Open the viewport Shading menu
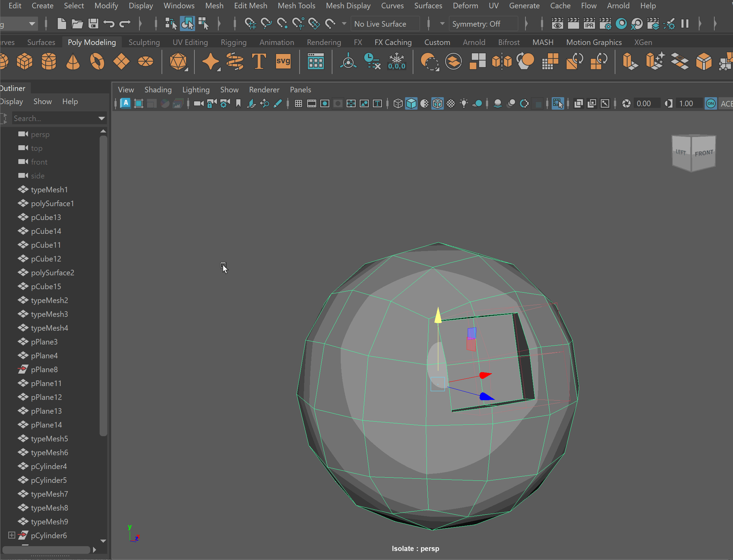 point(158,90)
